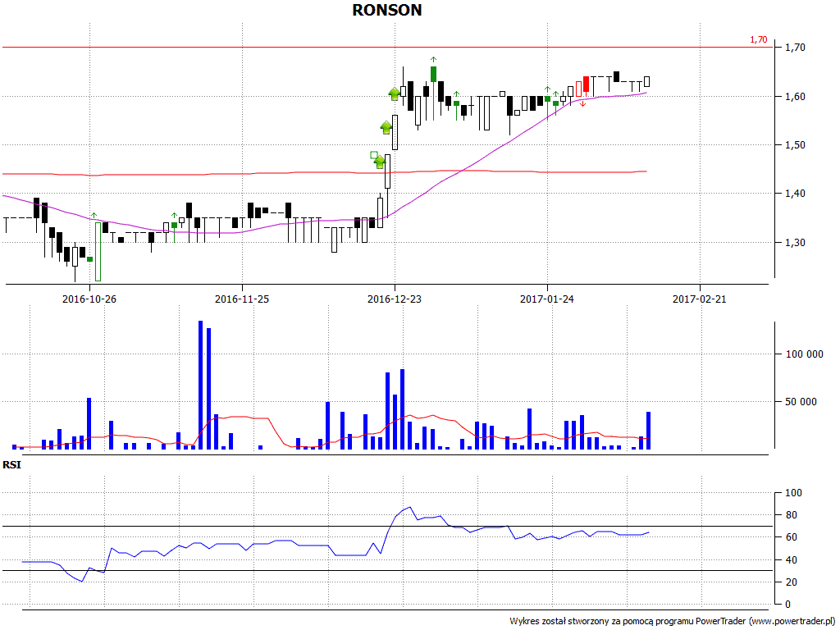This screenshot has height=630, width=840.
Task: Click the small hollow green square marker
Action: pyautogui.click(x=374, y=154)
